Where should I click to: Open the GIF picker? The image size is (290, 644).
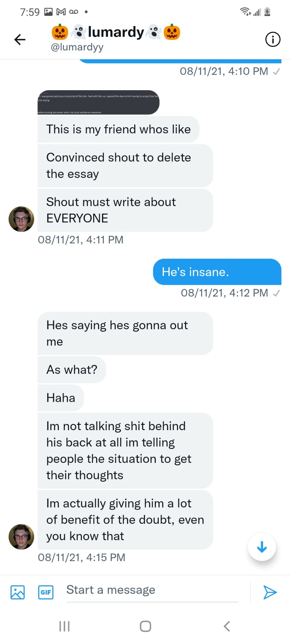point(46,592)
